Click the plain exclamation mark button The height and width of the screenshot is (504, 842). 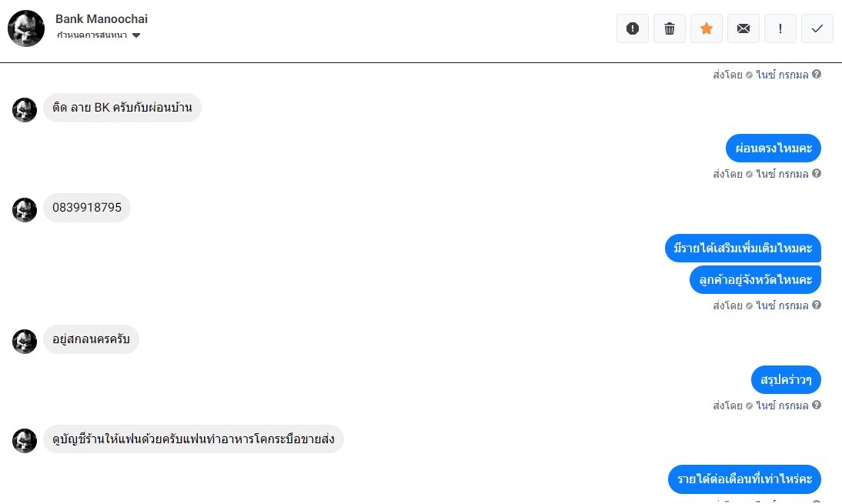pyautogui.click(x=780, y=28)
